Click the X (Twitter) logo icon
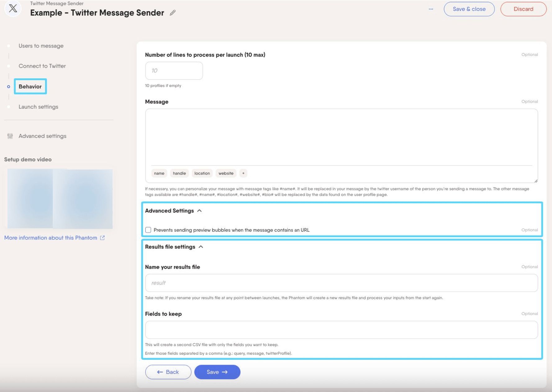 pos(13,8)
